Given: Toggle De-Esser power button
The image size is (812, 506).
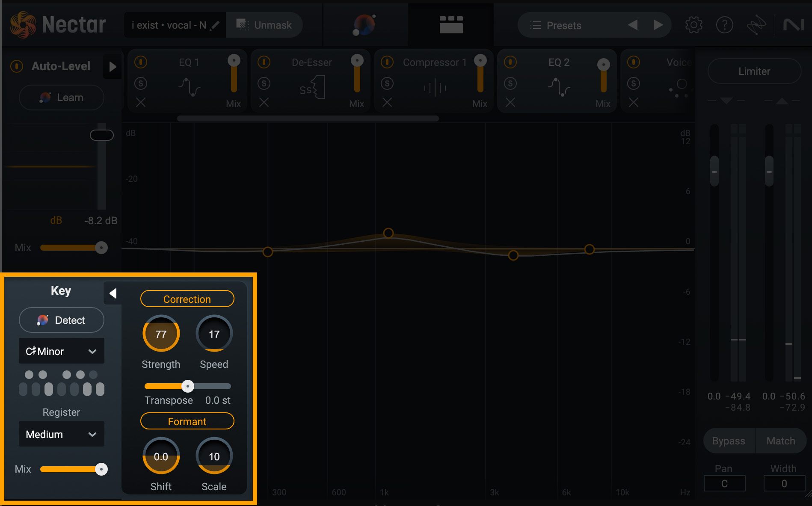Looking at the screenshot, I should click(x=264, y=62).
